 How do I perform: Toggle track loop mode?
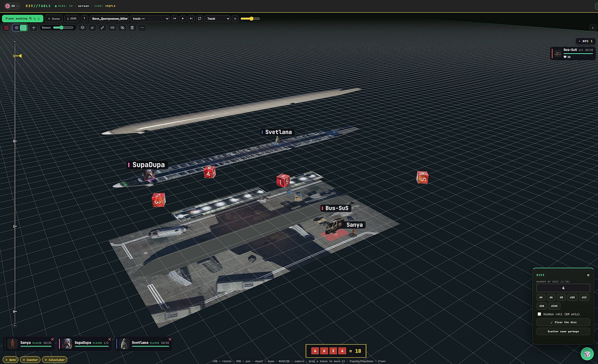[x=200, y=19]
